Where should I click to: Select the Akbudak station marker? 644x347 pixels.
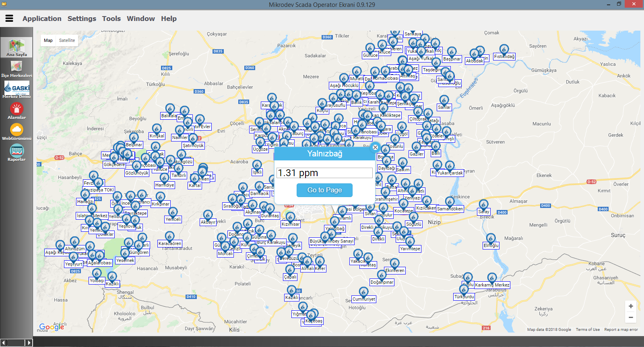coord(474,54)
